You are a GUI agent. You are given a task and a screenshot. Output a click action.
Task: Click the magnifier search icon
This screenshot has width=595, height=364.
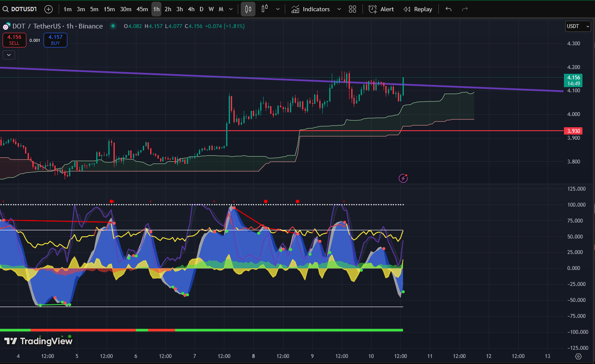click(x=6, y=9)
